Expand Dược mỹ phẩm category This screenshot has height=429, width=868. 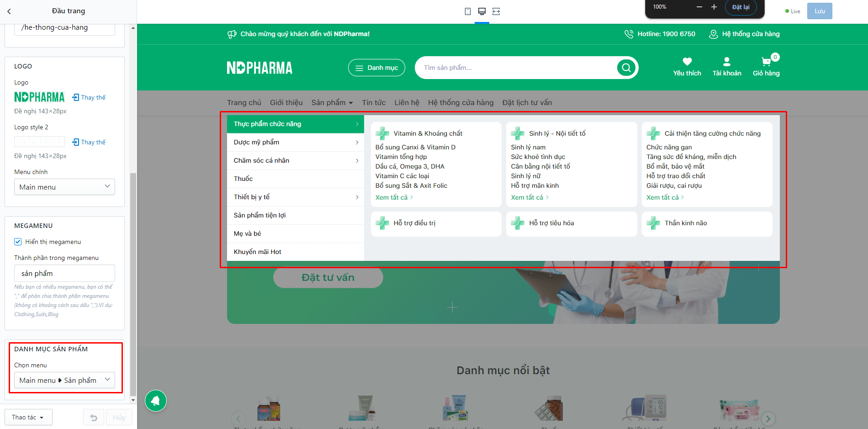point(296,143)
